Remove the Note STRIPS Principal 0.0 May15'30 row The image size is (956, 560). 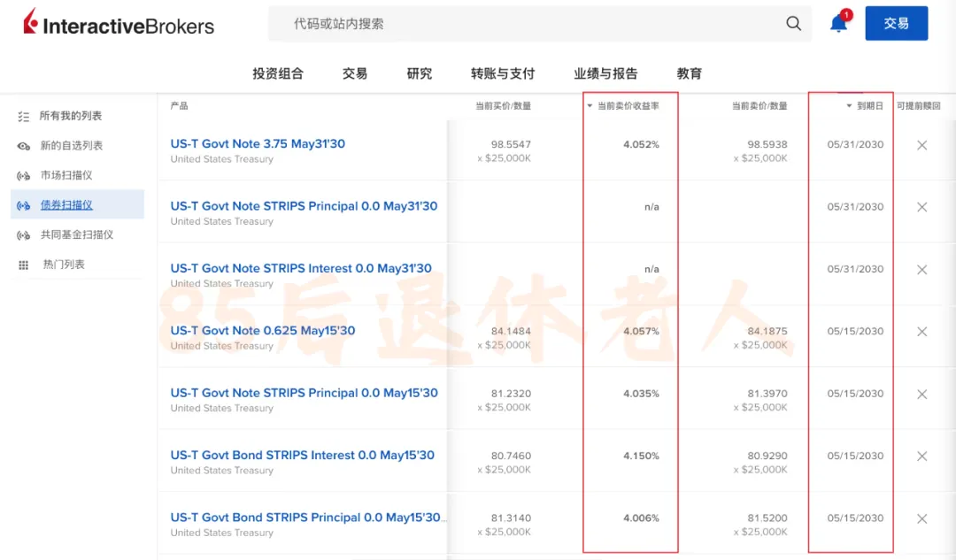point(921,395)
